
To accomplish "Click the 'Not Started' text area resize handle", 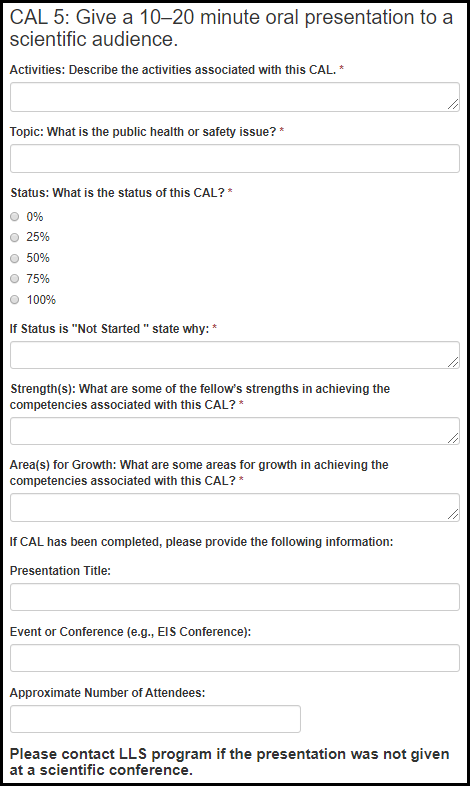I will click(x=453, y=362).
